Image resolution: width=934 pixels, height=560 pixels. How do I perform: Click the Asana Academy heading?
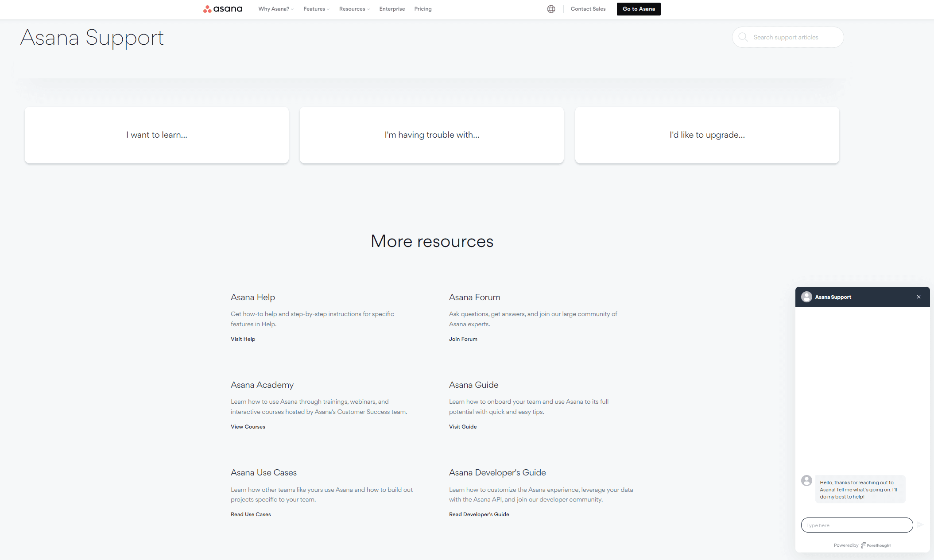pos(262,385)
